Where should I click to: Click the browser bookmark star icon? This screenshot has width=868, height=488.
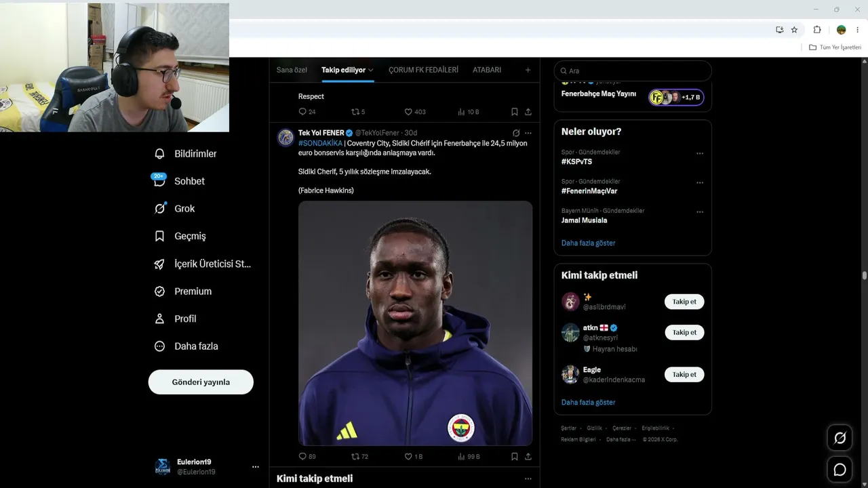[795, 30]
